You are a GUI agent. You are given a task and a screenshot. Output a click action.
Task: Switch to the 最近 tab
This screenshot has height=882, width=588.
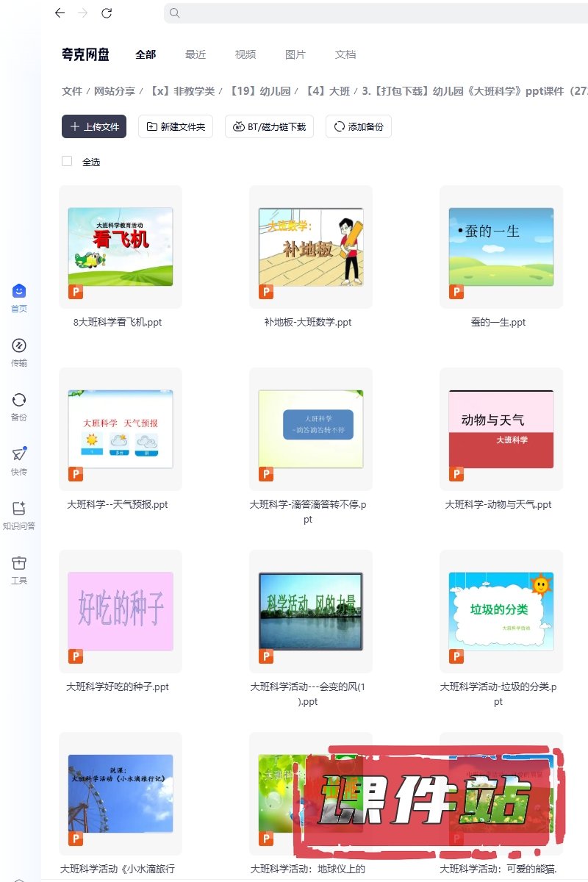pyautogui.click(x=196, y=54)
